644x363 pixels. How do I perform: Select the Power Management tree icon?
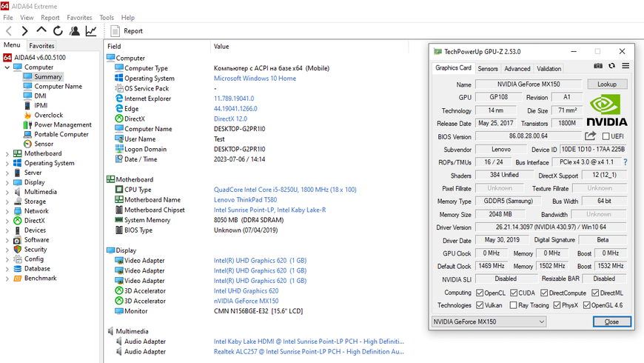tap(27, 124)
